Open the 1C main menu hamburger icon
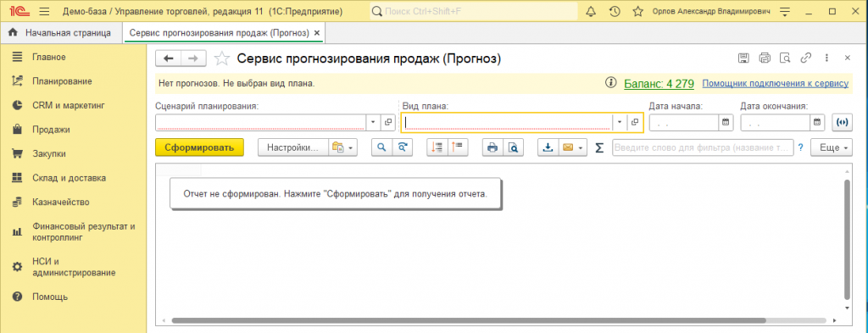 tap(45, 11)
